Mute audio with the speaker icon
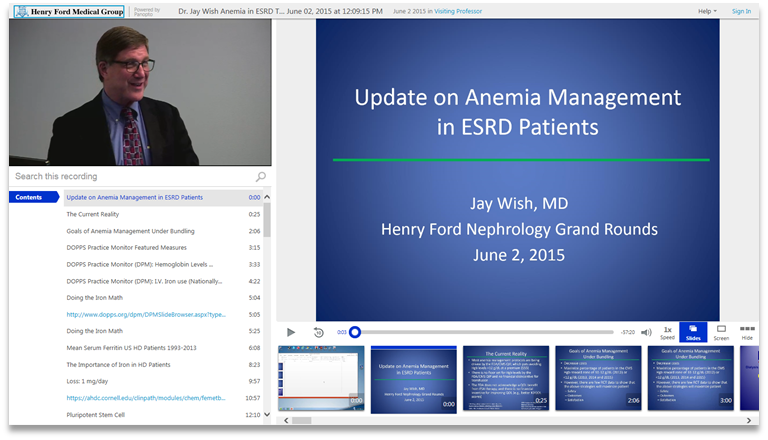The image size is (768, 440). [646, 332]
